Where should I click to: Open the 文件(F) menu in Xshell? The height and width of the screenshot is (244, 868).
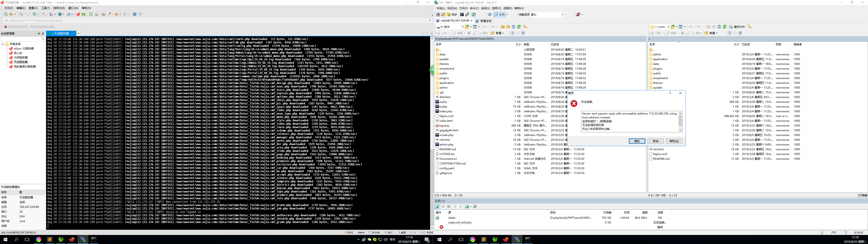click(9, 8)
